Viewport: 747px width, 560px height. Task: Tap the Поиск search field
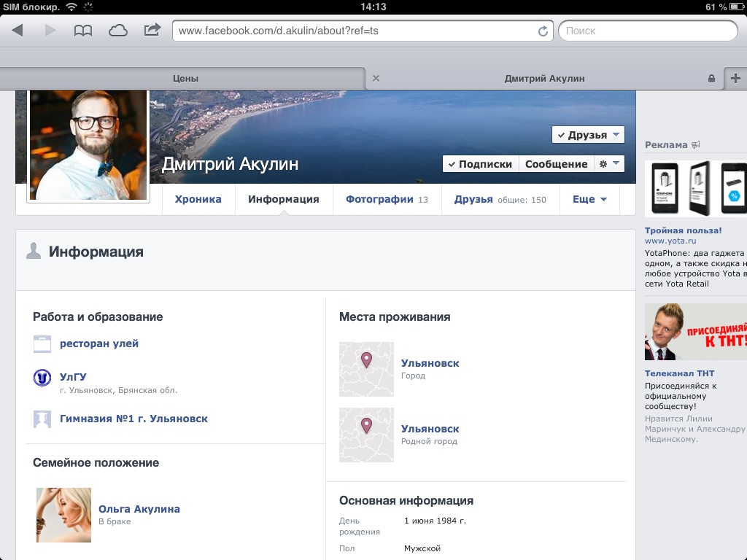click(648, 31)
